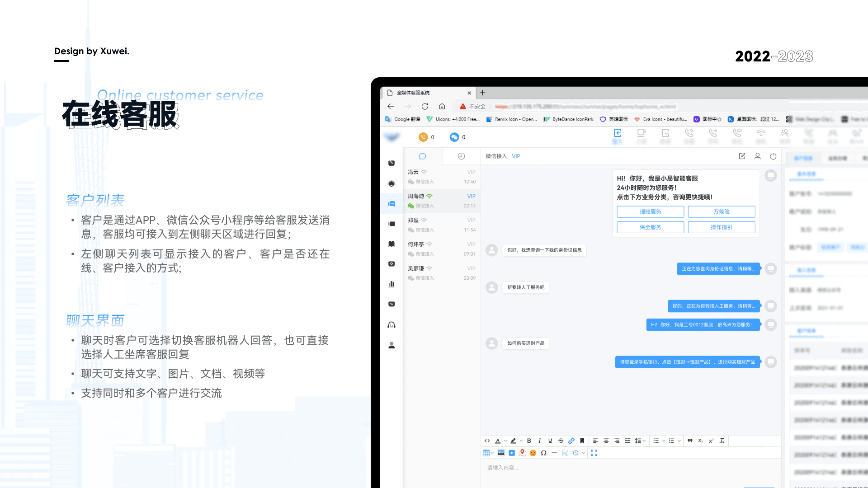
Task: Open the font color dropdown arrow
Action: [x=505, y=441]
